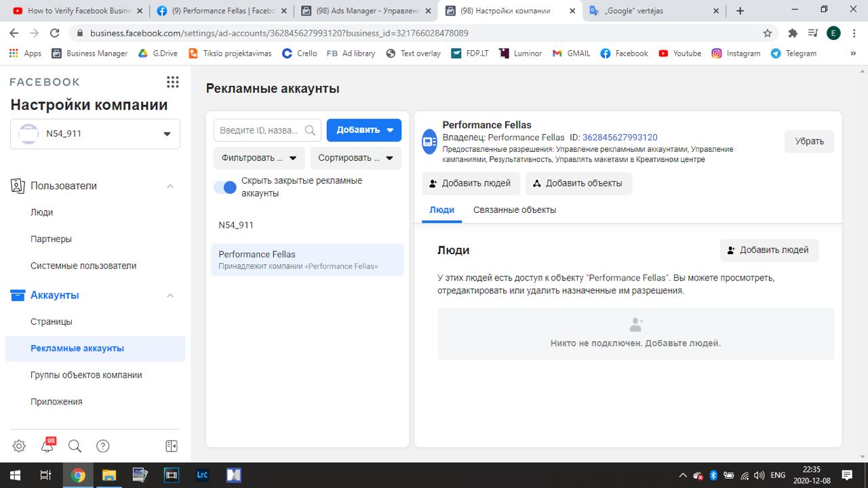Open G.Drive bookmark
Screen dimensions: 868x488
pyautogui.click(x=158, y=53)
